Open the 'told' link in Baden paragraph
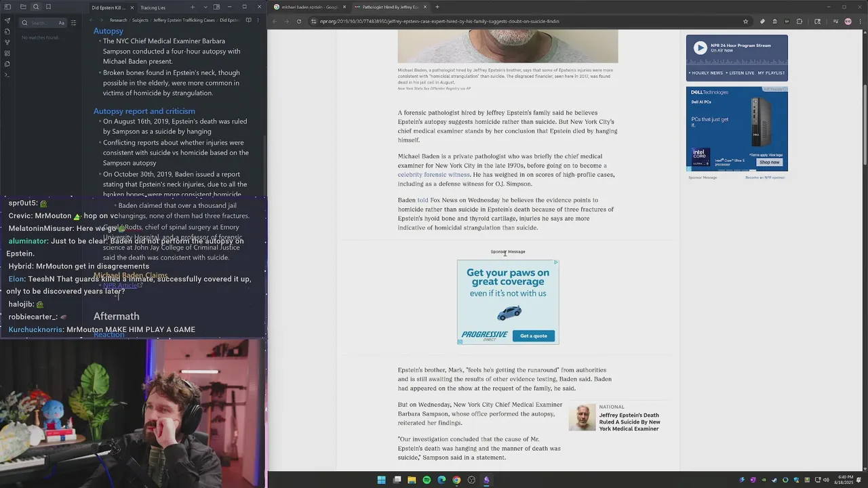 pos(422,201)
